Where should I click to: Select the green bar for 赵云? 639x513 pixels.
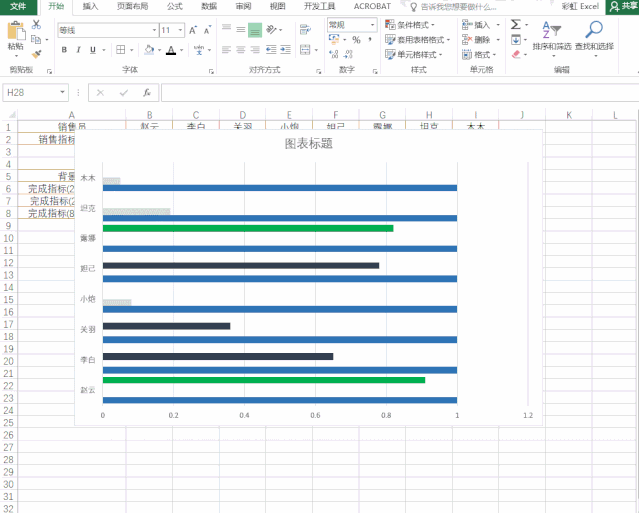(x=264, y=380)
